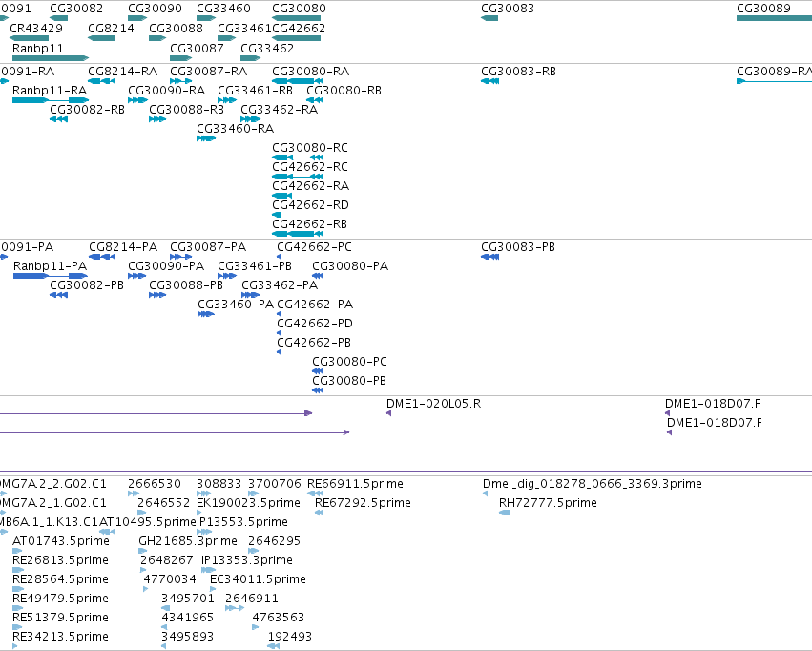Click transcript CG30088-RB
Screen dimensions: 812x651
pos(186,109)
